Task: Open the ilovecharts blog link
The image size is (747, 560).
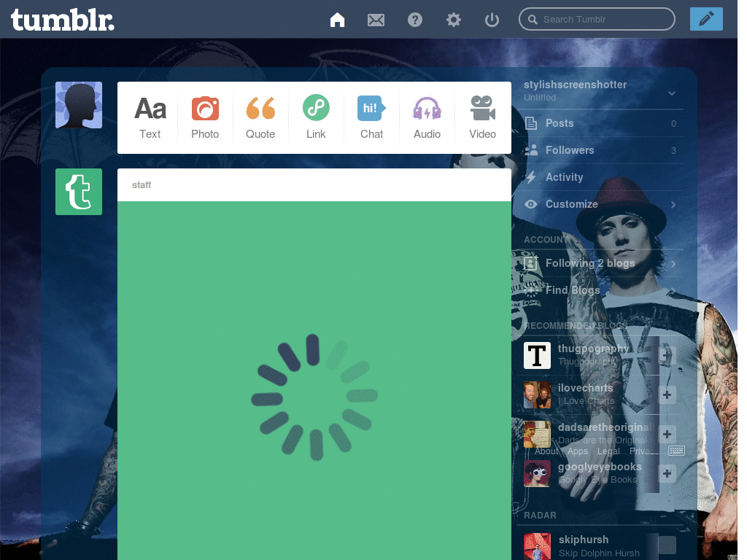Action: pos(585,388)
